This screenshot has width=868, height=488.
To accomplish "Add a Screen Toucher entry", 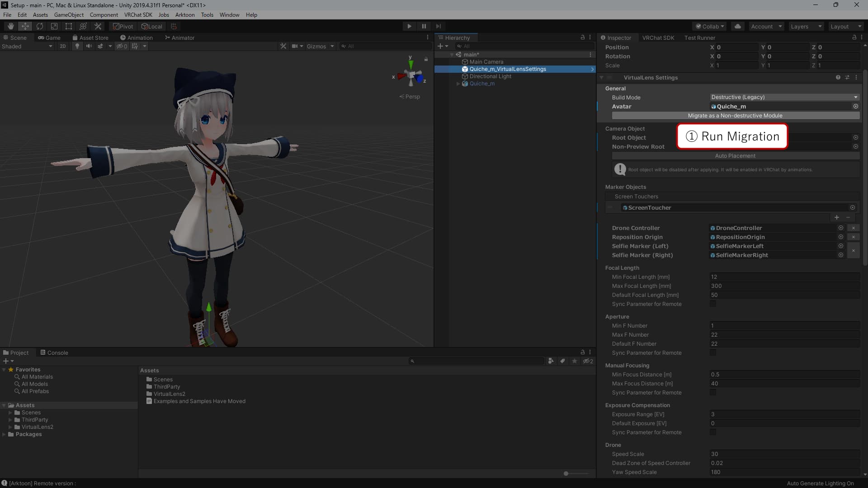I will point(837,218).
